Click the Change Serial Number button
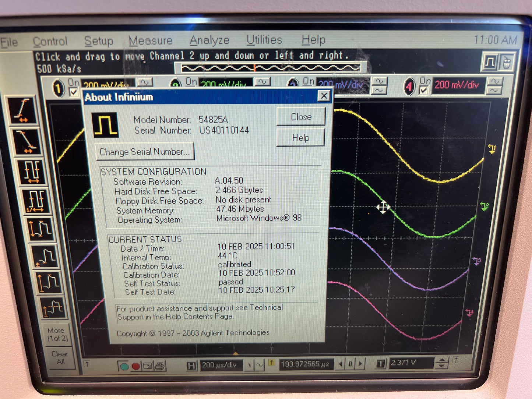 coord(145,152)
